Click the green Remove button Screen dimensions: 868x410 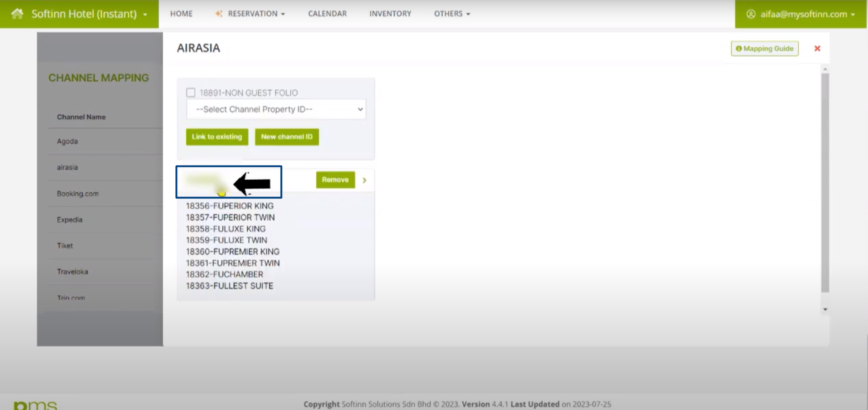(335, 180)
